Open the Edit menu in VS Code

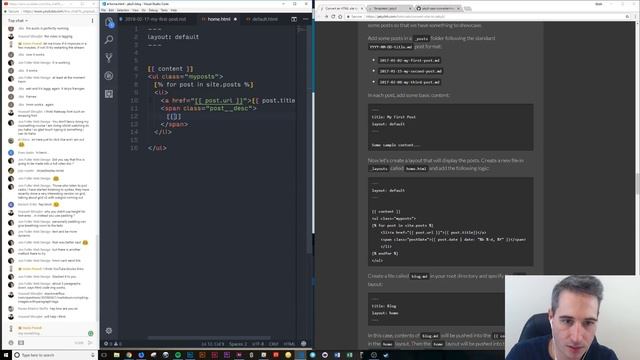click(111, 10)
